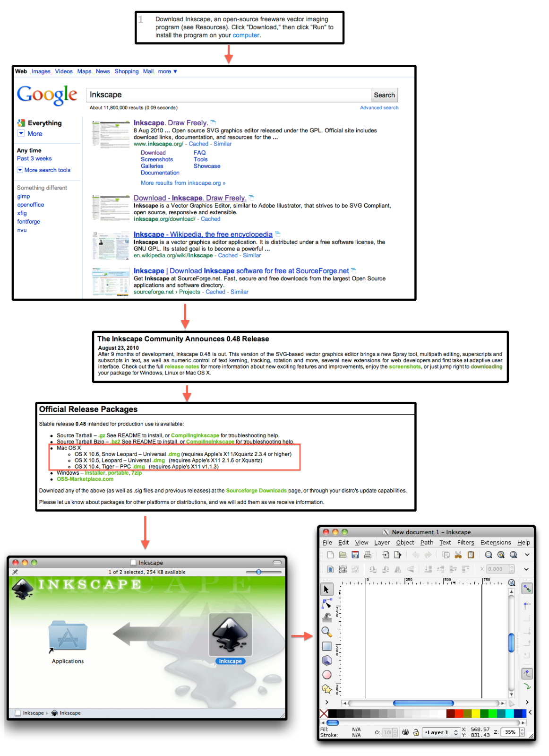Click the Google search input field
549x756 pixels.
pos(228,95)
